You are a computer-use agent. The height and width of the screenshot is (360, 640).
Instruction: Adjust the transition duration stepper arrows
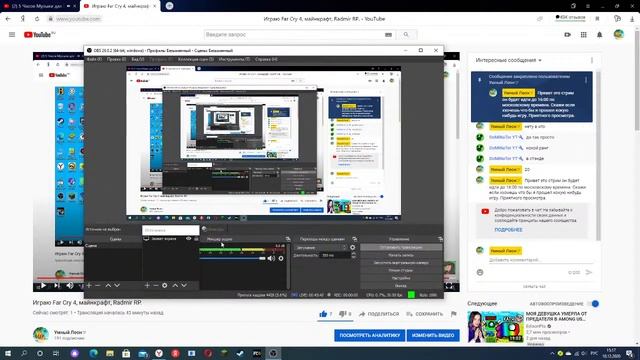[x=353, y=256]
